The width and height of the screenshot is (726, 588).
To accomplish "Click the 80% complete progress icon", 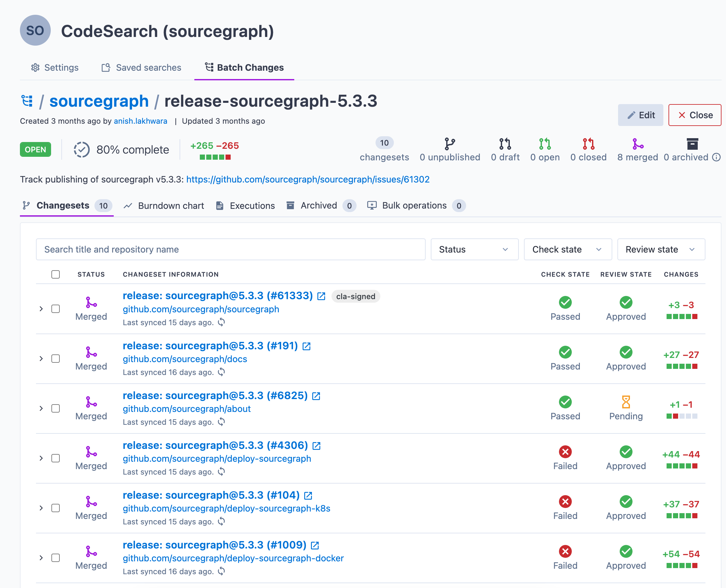I will (x=82, y=149).
